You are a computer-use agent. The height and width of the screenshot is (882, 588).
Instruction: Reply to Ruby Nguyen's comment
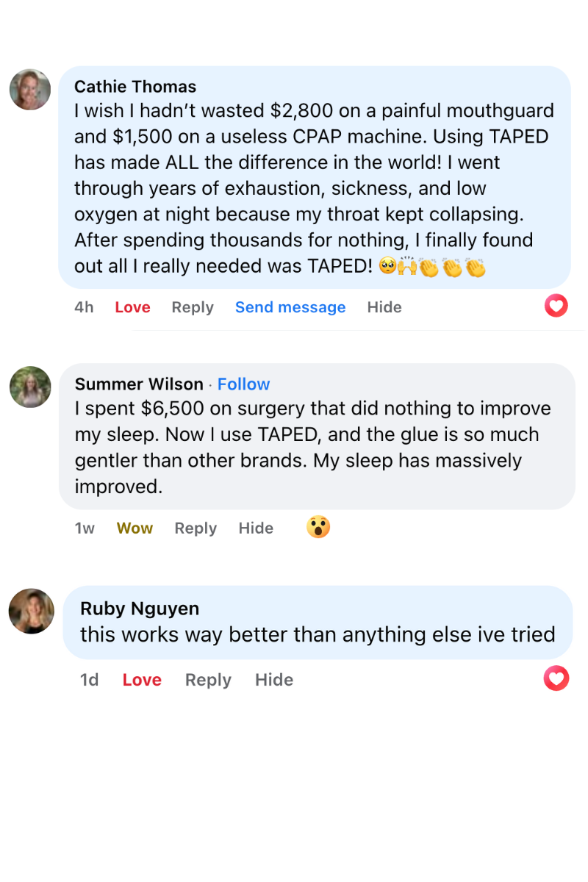(x=208, y=681)
